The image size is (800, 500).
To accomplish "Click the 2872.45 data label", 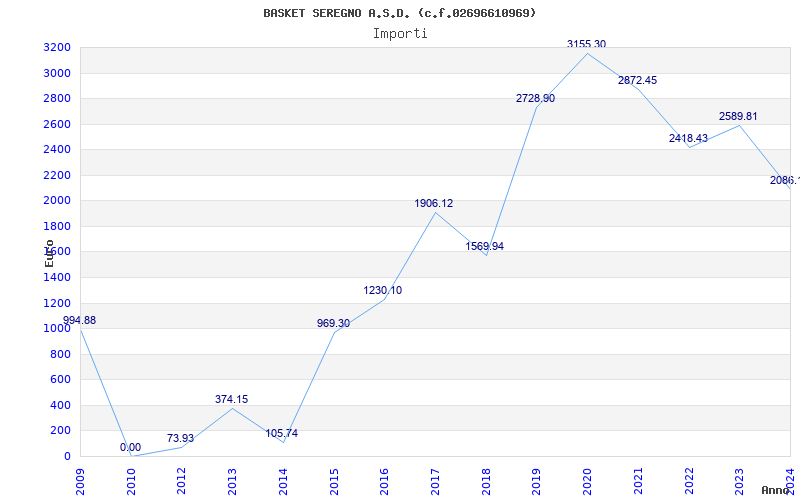I will click(x=637, y=80).
